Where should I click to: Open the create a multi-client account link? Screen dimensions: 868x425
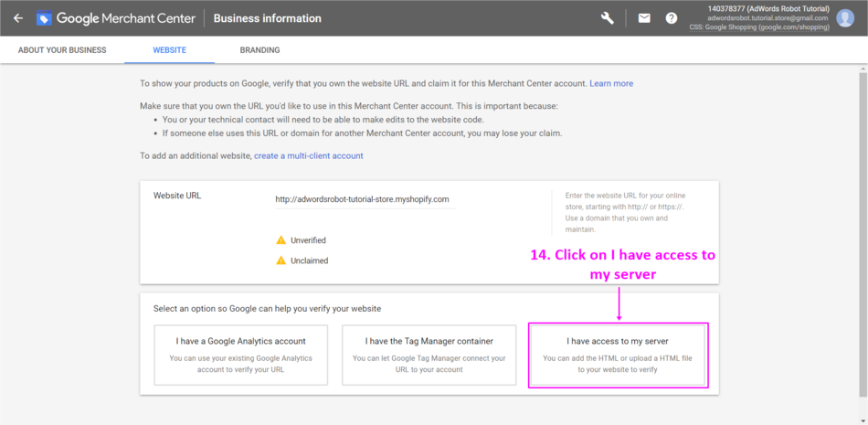309,156
